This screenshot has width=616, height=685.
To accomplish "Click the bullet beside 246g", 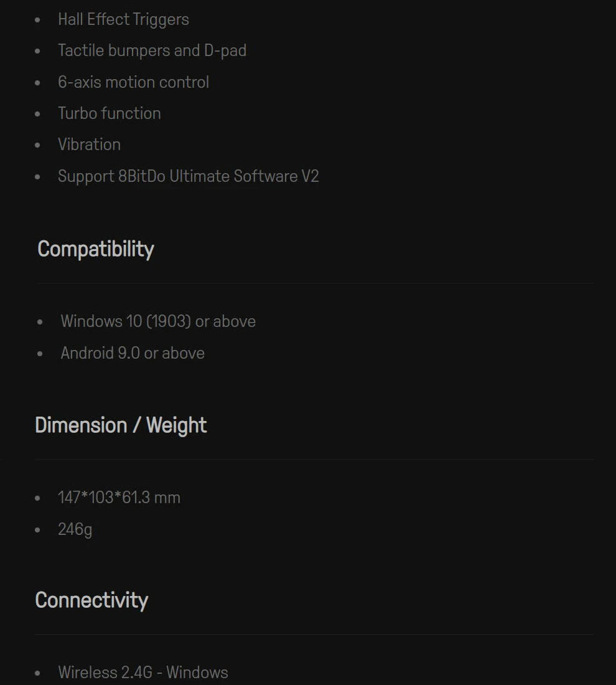I will (x=38, y=530).
